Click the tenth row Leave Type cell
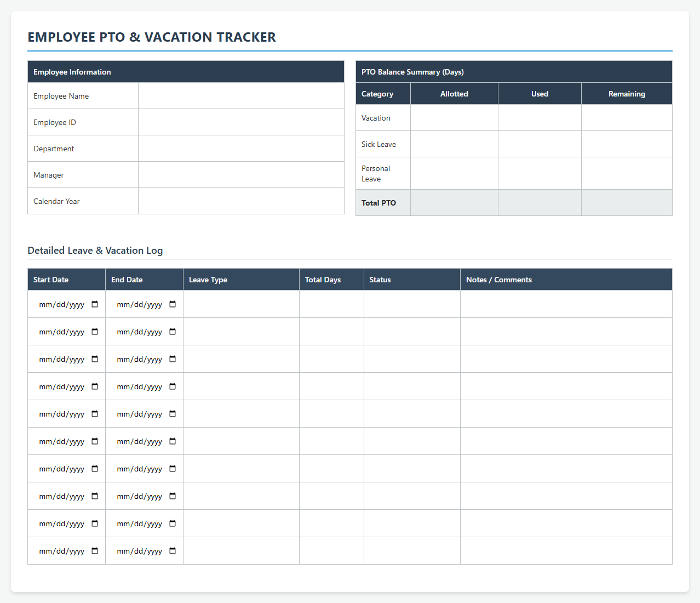 tap(241, 551)
